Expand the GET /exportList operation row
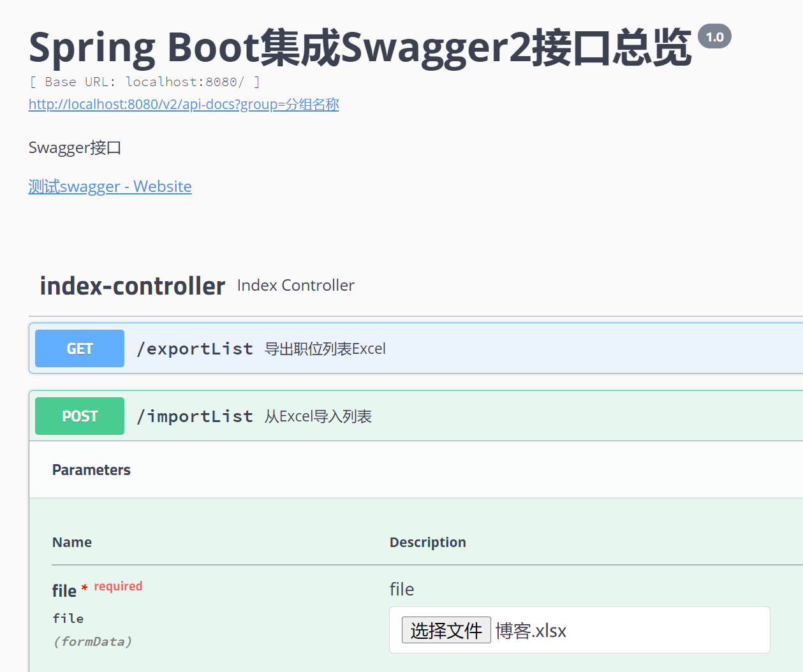 coord(510,349)
